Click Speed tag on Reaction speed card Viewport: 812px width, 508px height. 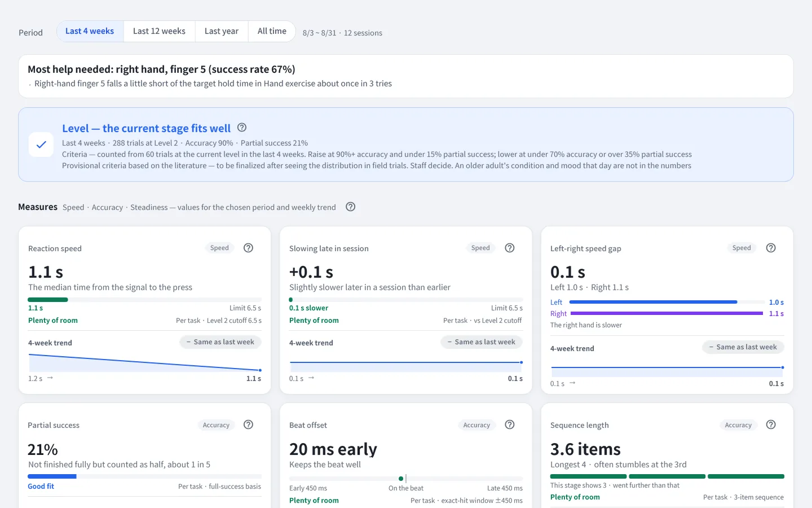tap(219, 248)
